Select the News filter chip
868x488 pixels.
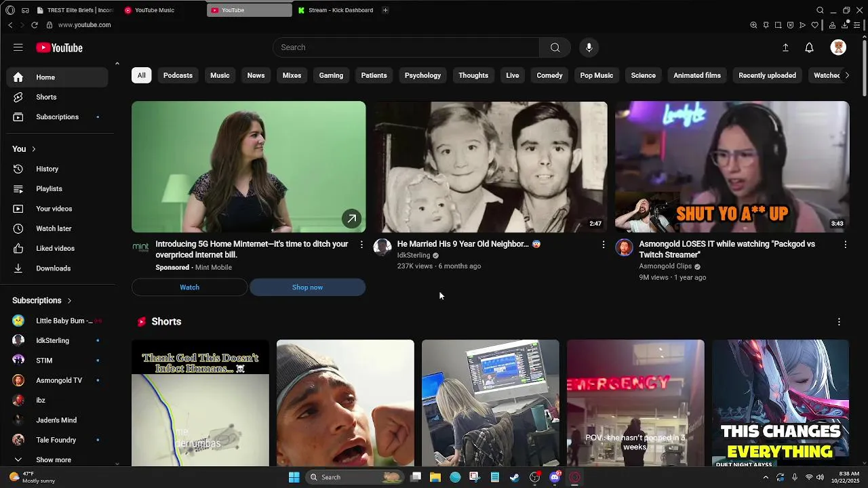tap(256, 75)
